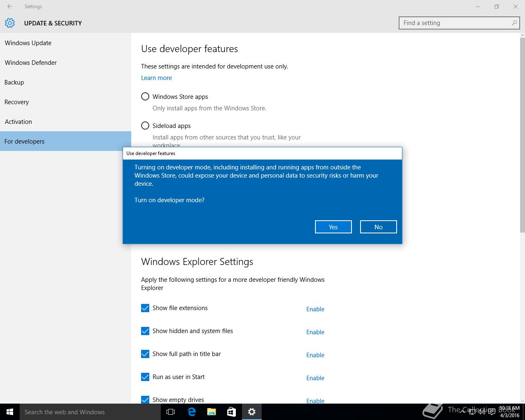Uncheck Show hidden and system files
The height and width of the screenshot is (420, 525).
[x=145, y=331]
